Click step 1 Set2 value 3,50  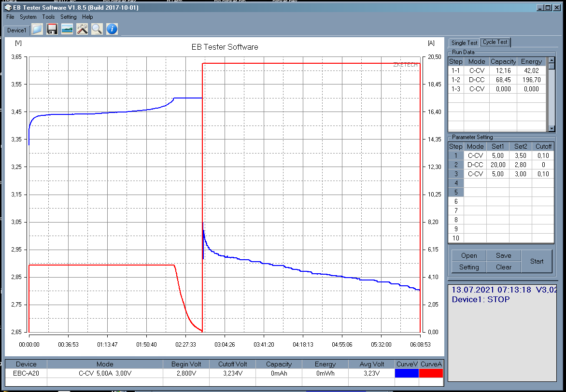click(521, 155)
